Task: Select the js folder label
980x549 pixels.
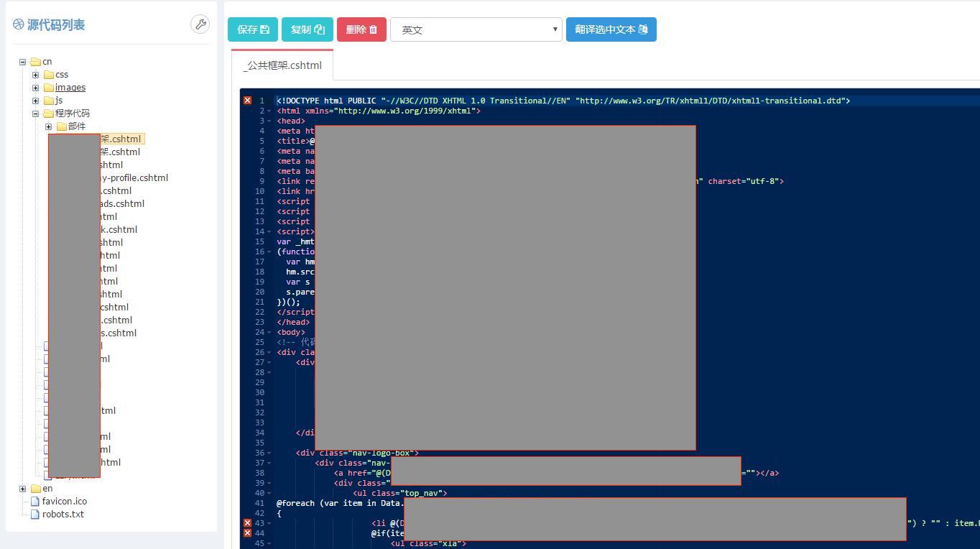Action: 59,101
